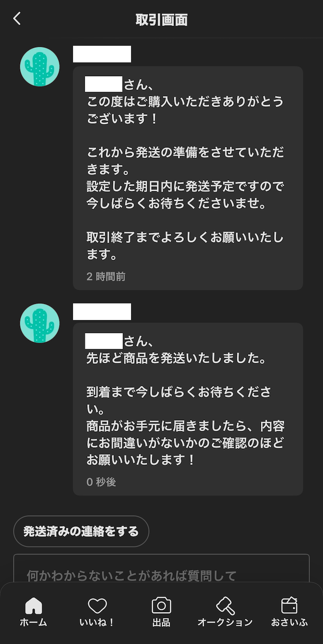Tap the cactus avatar on second message

tap(40, 324)
